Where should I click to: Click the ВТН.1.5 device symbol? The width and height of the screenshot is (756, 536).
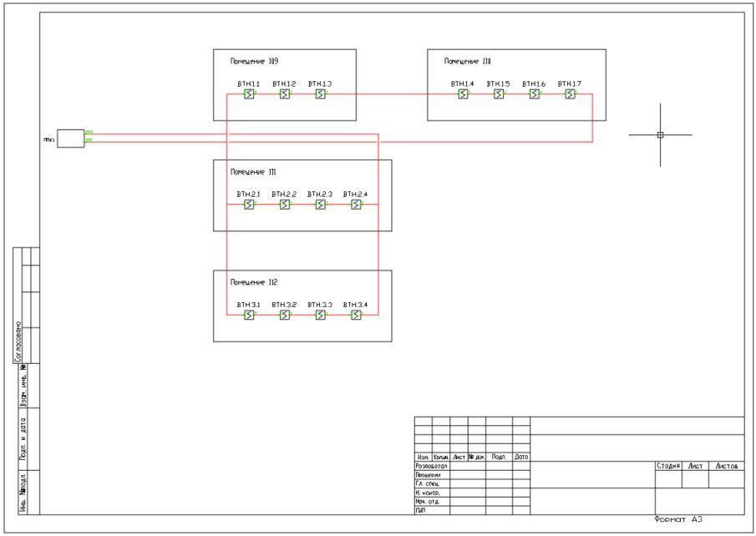pyautogui.click(x=499, y=94)
